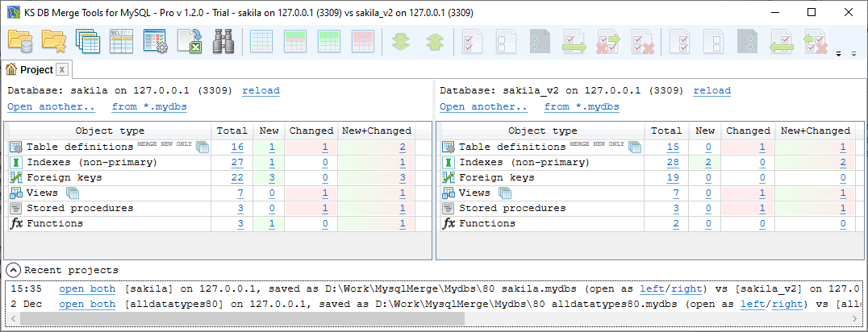Image resolution: width=868 pixels, height=332 pixels.
Task: Click the right-arrow with red X merge icon
Action: [607, 41]
